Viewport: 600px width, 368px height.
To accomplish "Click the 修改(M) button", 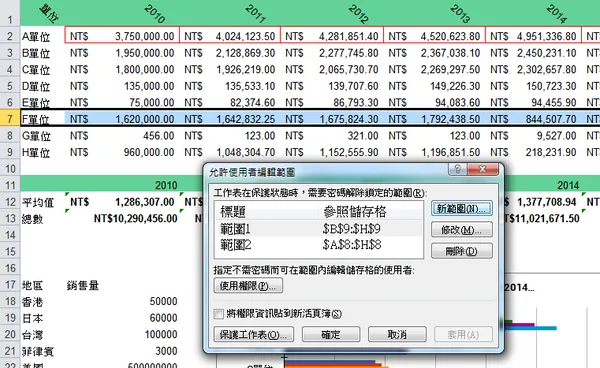I will pos(461,230).
